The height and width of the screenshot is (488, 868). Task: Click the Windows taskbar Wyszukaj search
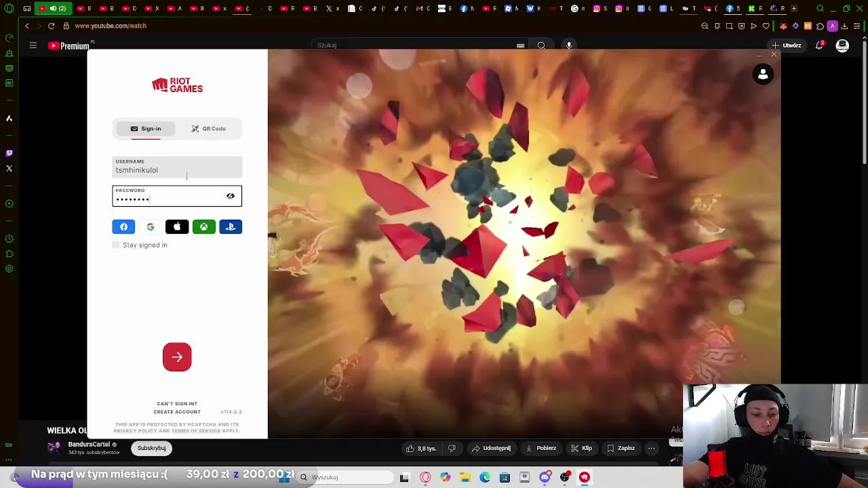pos(346,477)
